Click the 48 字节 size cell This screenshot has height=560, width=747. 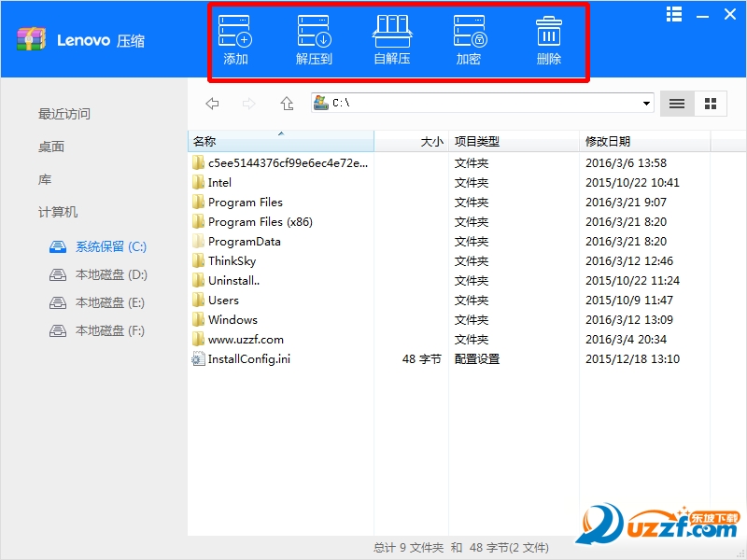click(422, 359)
